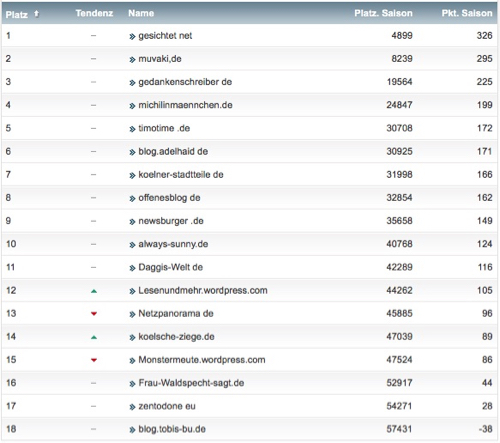The width and height of the screenshot is (500, 443).
Task: Click the double-chevron icon before zentodone eu
Action: click(x=132, y=407)
